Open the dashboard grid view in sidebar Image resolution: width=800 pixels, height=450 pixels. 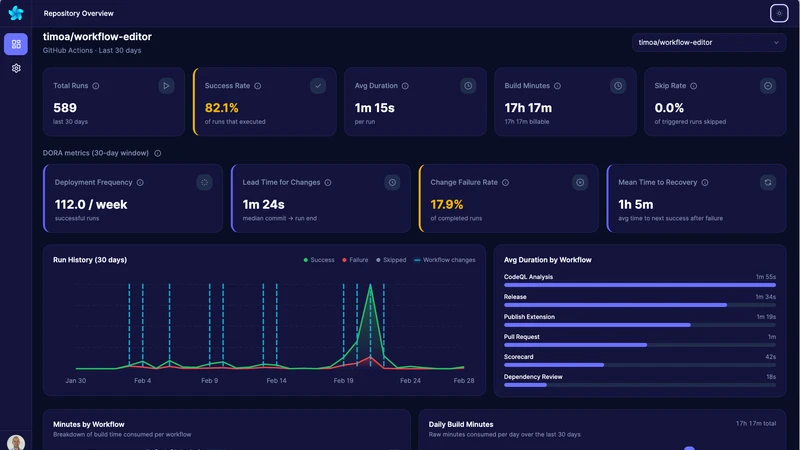pyautogui.click(x=16, y=44)
